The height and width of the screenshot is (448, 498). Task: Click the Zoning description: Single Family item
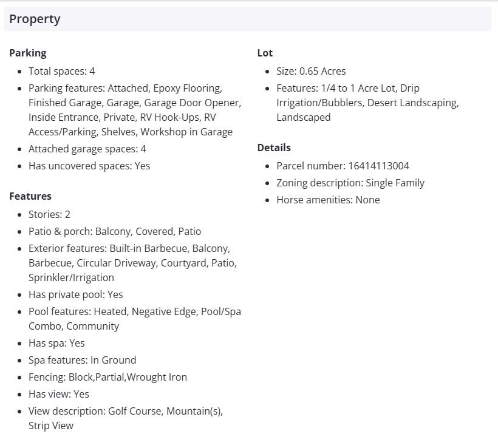click(350, 183)
